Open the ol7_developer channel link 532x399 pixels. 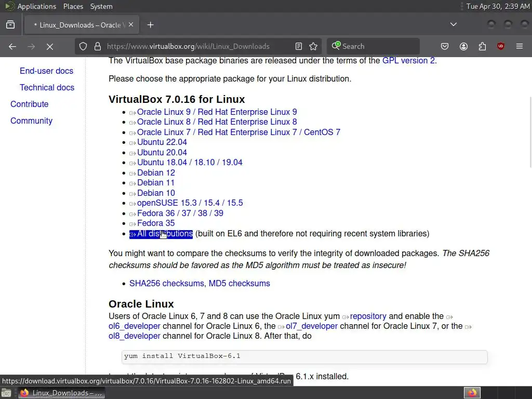tap(312, 326)
